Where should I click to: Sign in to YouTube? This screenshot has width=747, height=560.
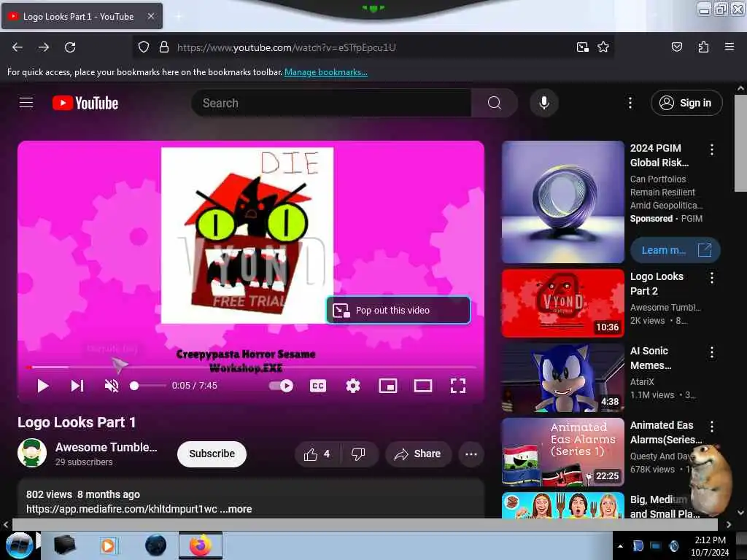coord(686,103)
